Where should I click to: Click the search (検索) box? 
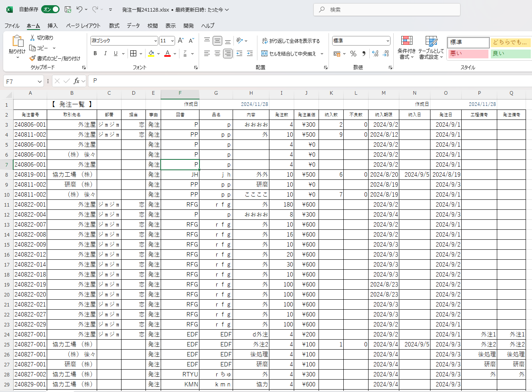tap(387, 10)
